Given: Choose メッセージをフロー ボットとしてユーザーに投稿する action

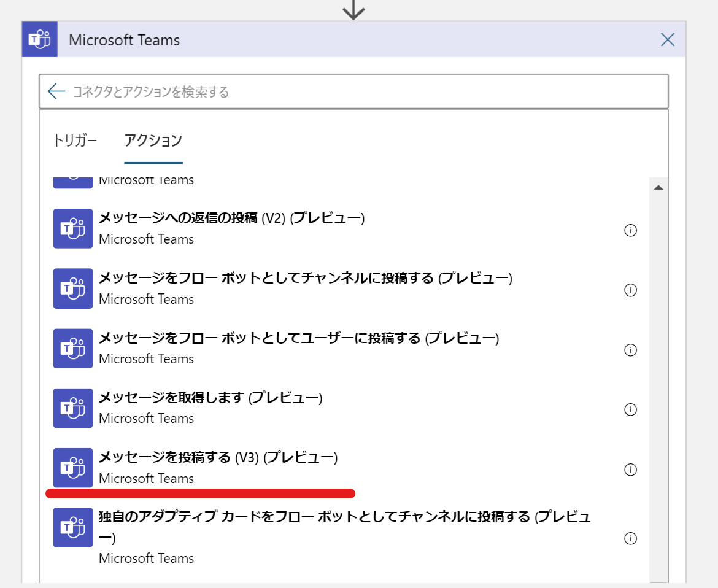Looking at the screenshot, I should coord(299,338).
